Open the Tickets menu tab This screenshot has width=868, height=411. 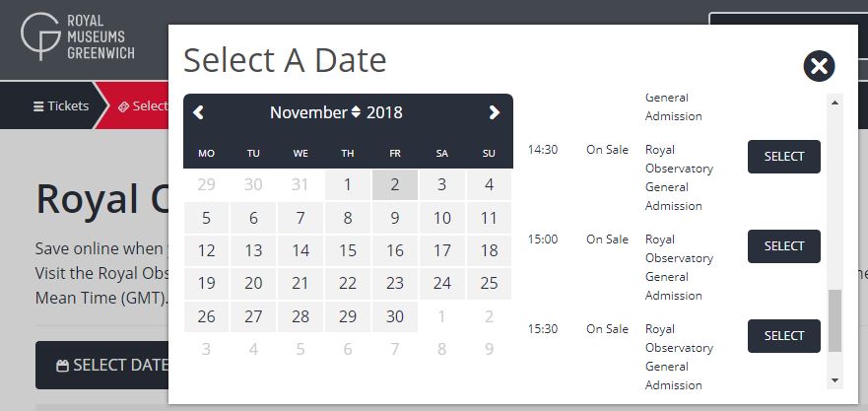[x=61, y=106]
